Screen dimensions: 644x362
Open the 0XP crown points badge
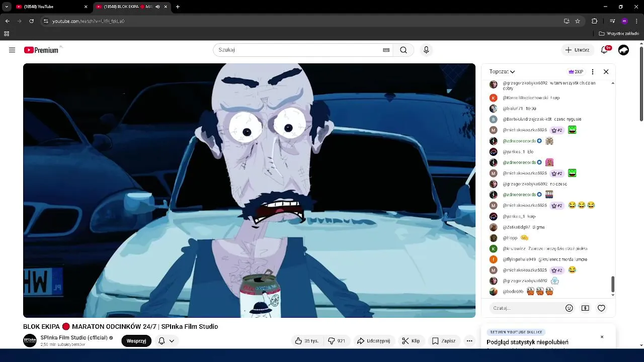pos(576,71)
